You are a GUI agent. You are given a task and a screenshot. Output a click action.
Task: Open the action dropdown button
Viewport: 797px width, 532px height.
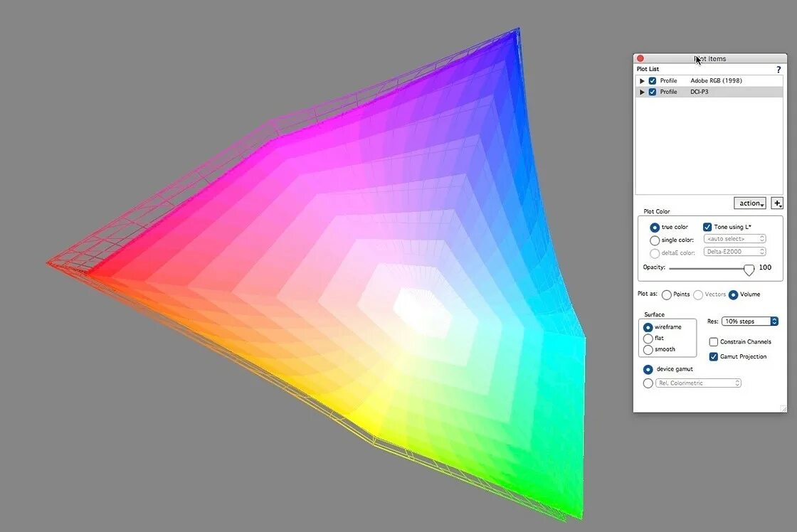(x=750, y=203)
